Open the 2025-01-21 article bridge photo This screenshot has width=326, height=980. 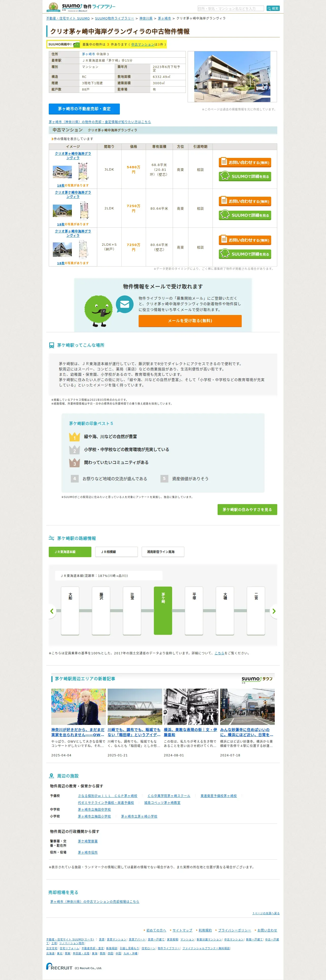coord(135,706)
